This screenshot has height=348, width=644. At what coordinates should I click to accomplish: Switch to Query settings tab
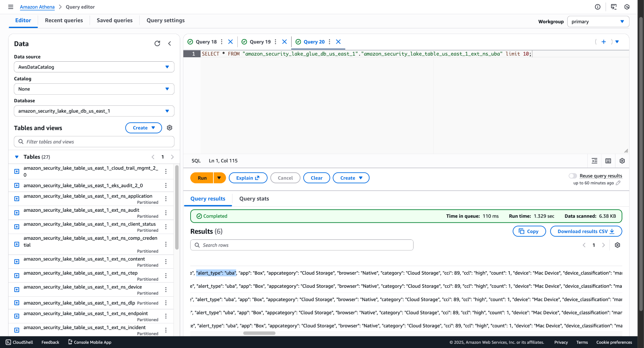pyautogui.click(x=166, y=20)
